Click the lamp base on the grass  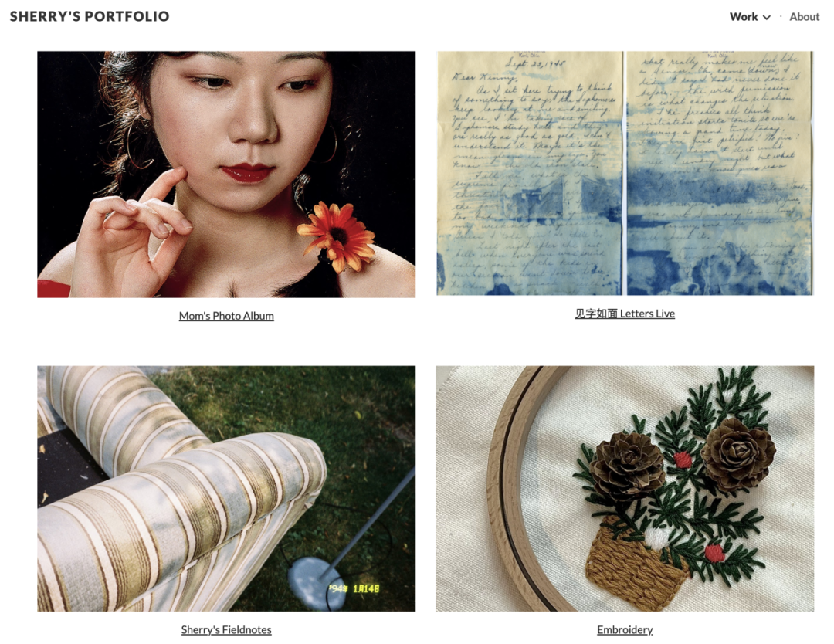[317, 583]
